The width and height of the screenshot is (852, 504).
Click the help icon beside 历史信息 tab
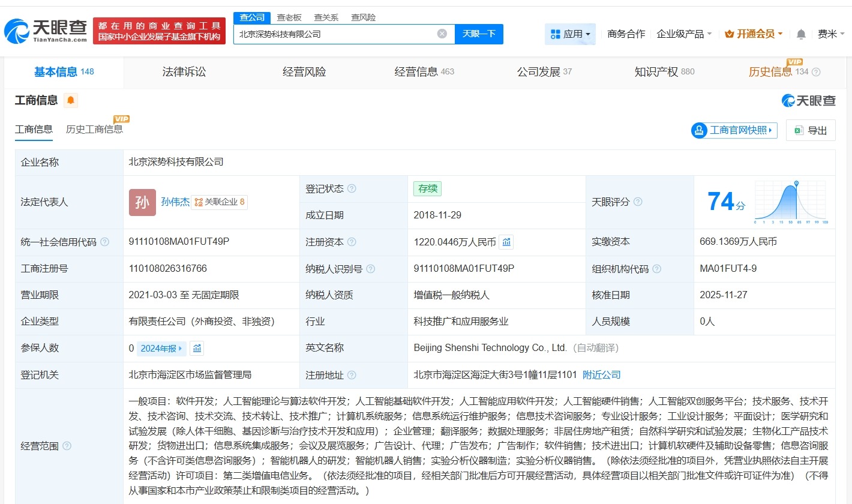click(x=816, y=71)
